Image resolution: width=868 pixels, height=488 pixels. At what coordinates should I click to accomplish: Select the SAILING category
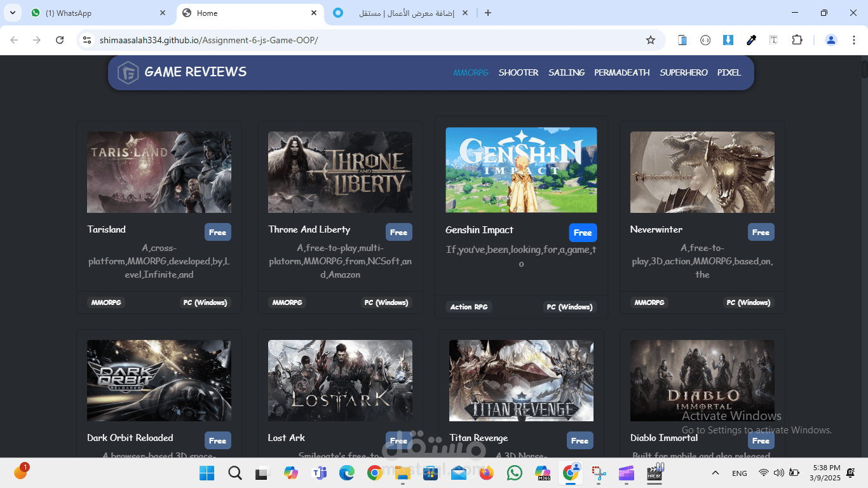click(x=567, y=72)
